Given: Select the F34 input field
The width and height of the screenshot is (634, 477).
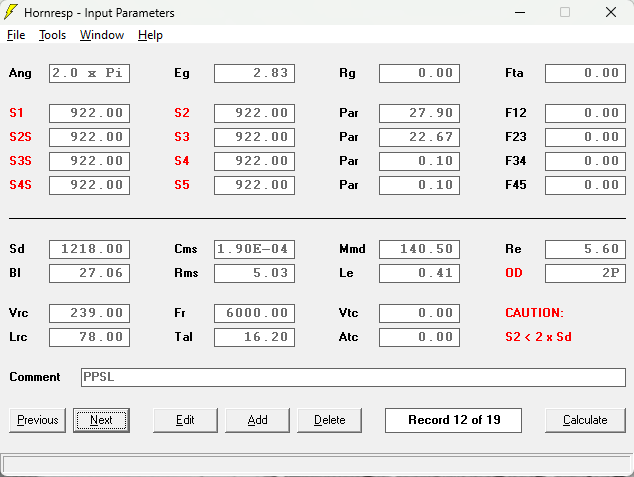Looking at the screenshot, I should coord(585,161).
